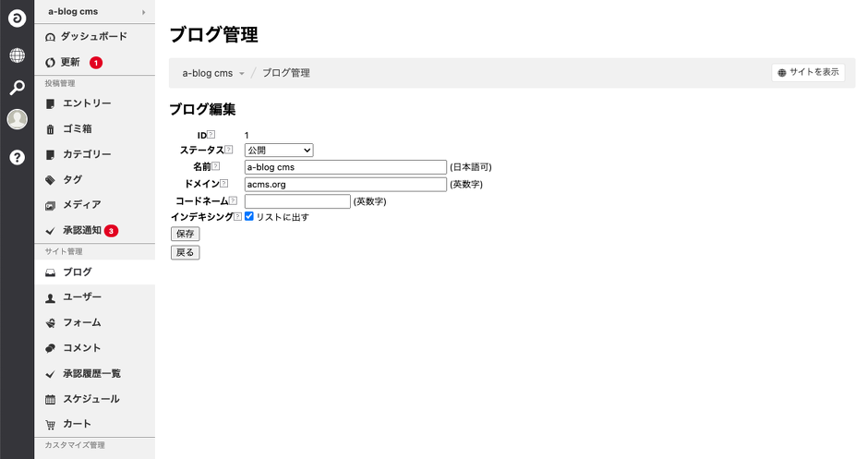The width and height of the screenshot is (868, 459).
Task: Click the red badge next to 更新
Action: coord(96,63)
